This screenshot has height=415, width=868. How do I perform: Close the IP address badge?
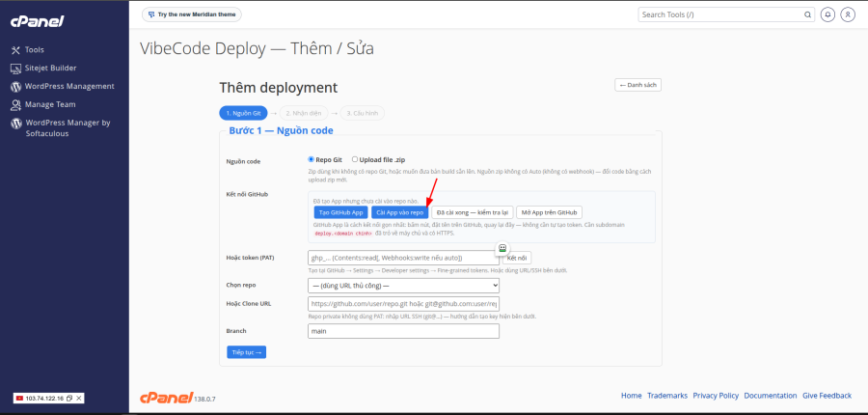(79, 399)
